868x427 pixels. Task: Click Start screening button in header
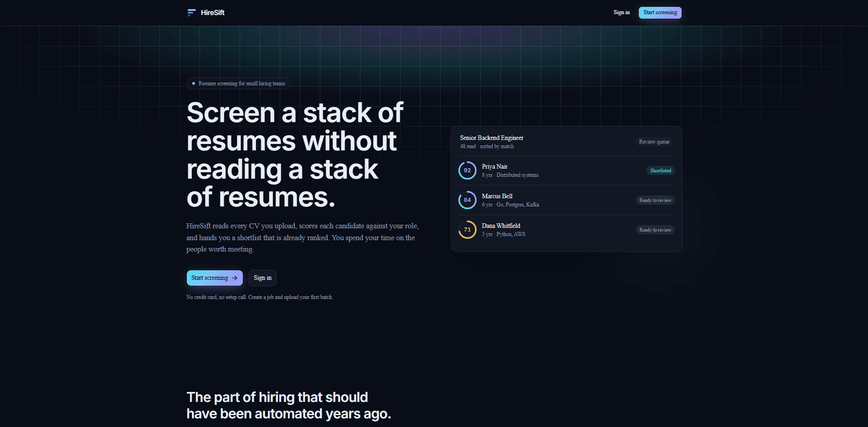(x=660, y=13)
